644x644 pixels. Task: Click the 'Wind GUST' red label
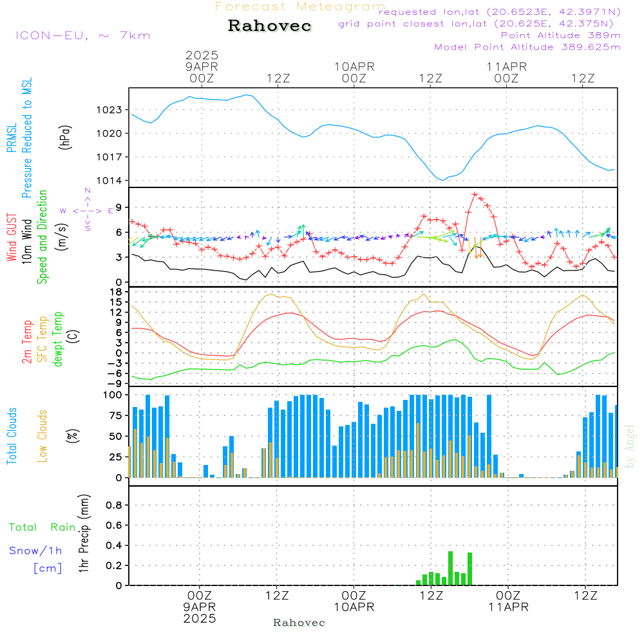(x=12, y=237)
